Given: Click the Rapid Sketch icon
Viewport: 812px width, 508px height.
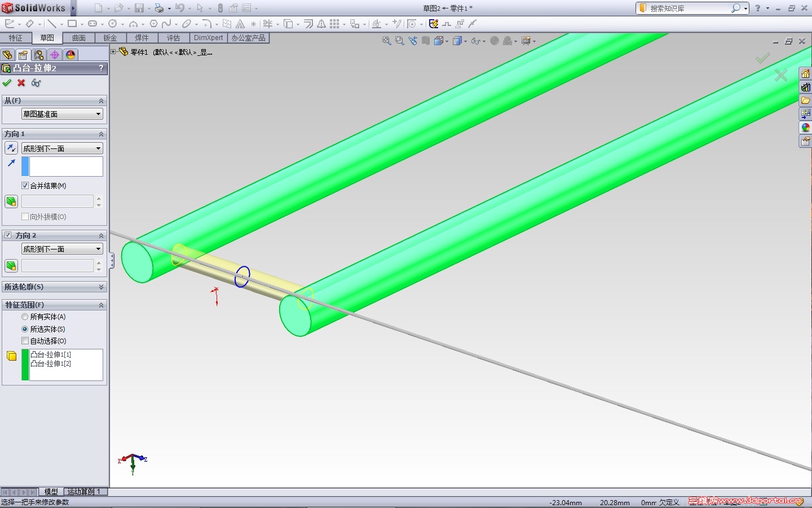Looking at the screenshot, I should click(x=433, y=24).
